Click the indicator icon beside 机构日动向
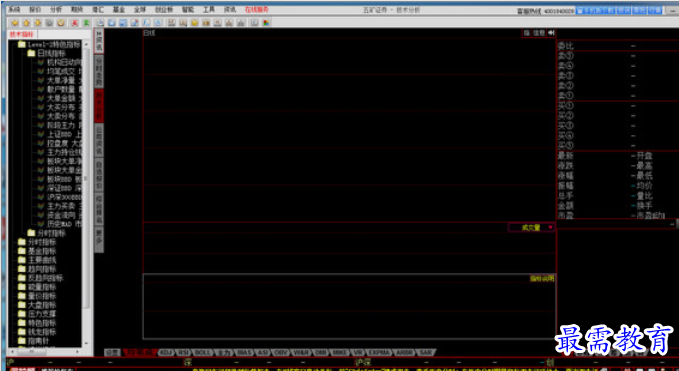679x371 pixels. tap(41, 62)
